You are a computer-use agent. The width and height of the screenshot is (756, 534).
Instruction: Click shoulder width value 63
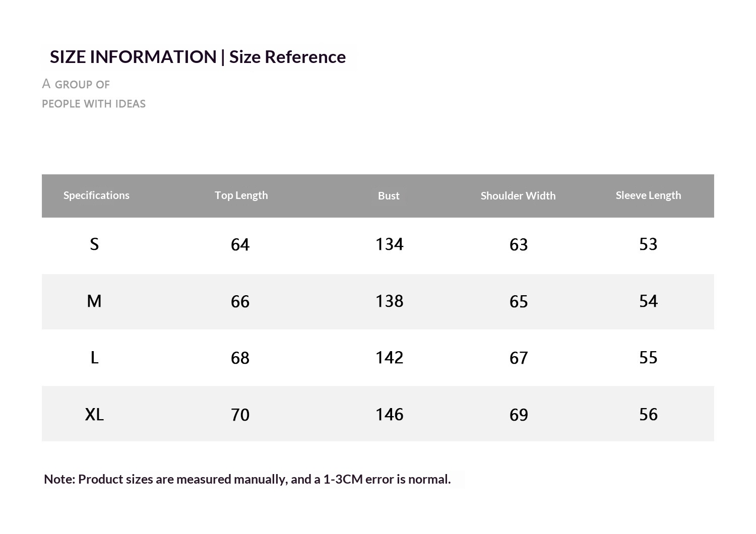(519, 245)
